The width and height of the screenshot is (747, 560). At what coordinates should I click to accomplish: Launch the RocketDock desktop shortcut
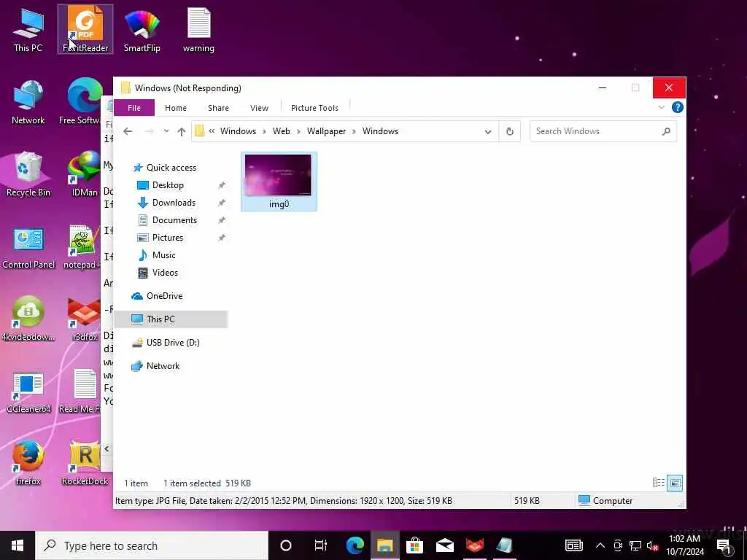(x=85, y=463)
